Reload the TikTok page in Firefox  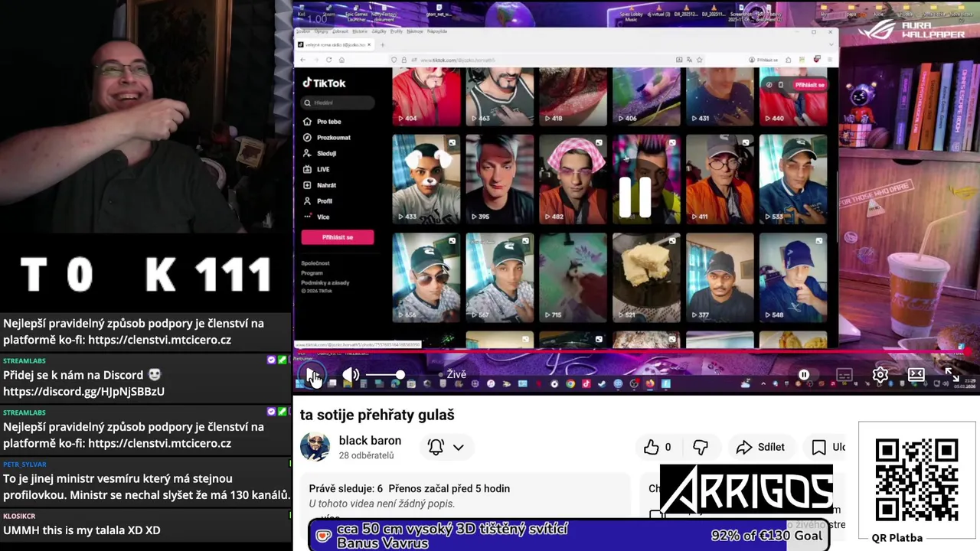pyautogui.click(x=328, y=60)
